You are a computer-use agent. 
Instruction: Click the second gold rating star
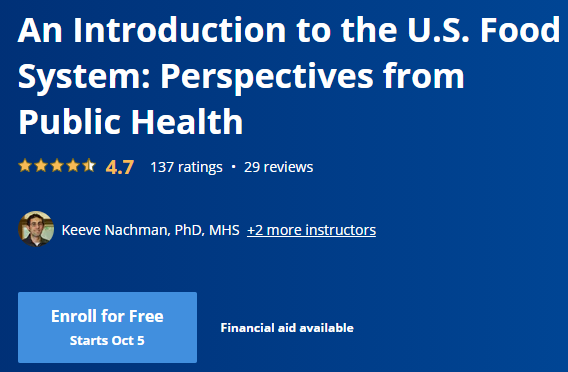pos(41,166)
